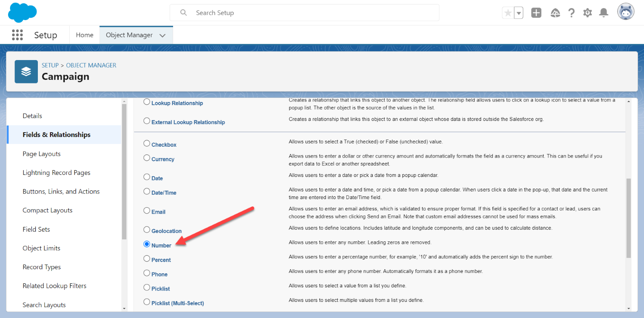Open the Setup gear icon
This screenshot has width=644, height=318.
coord(587,13)
